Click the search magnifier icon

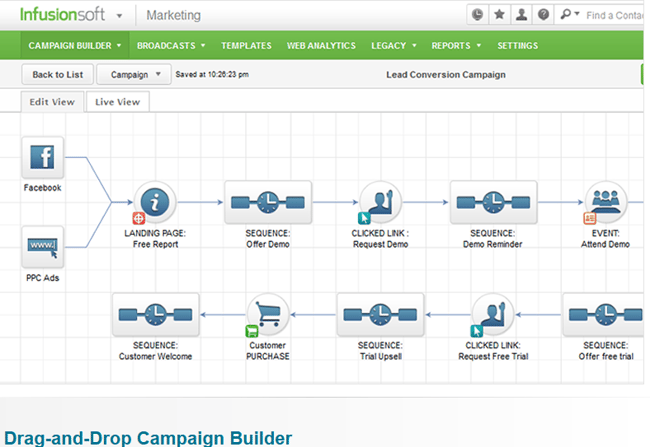565,15
